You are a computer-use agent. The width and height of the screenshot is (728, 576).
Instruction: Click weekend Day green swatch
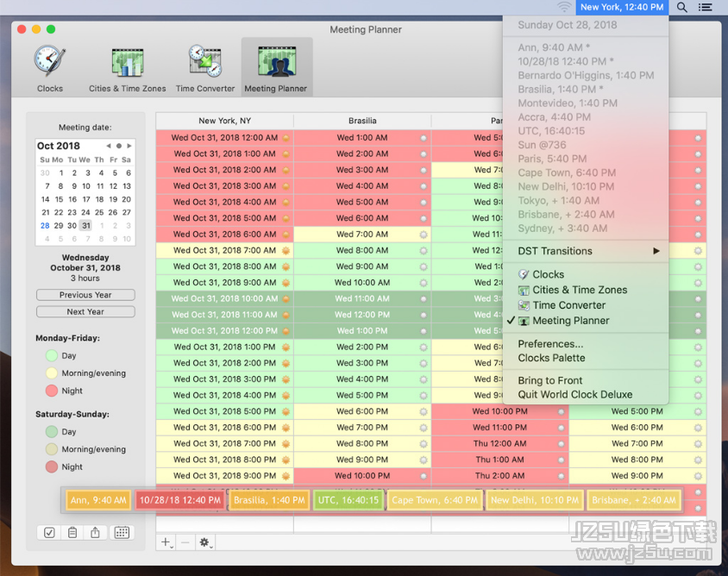[52, 432]
